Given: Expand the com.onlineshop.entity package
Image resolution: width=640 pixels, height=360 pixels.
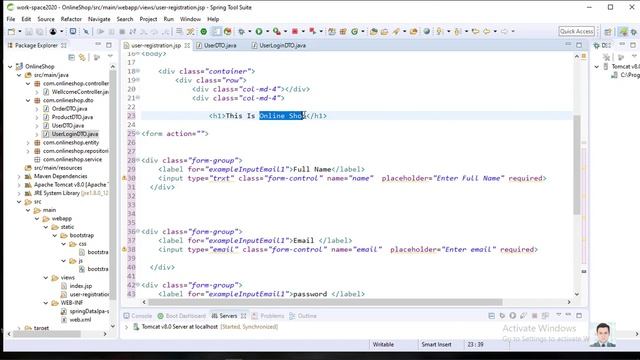Looking at the screenshot, I should point(28,142).
